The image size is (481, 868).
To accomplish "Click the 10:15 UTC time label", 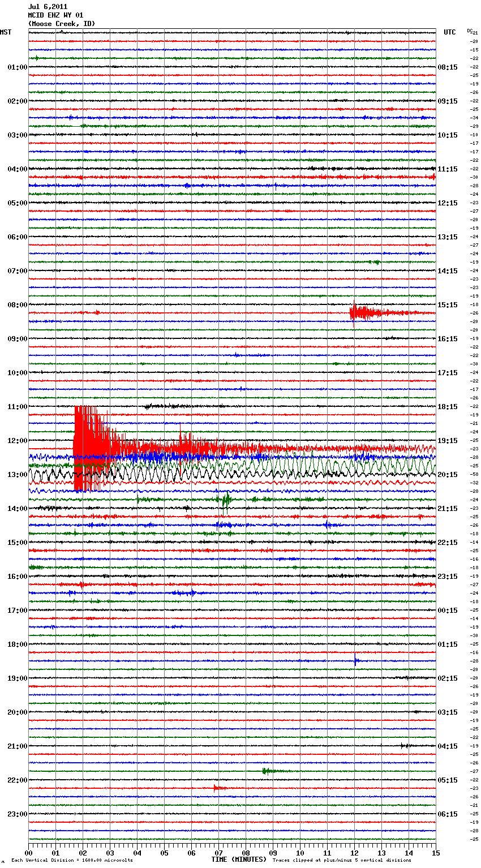I will pyautogui.click(x=448, y=135).
